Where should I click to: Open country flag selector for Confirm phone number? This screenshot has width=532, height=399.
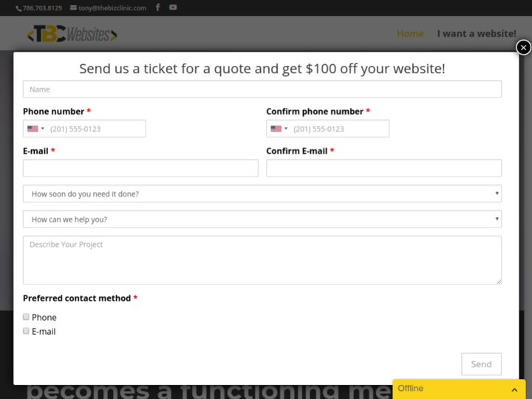(x=279, y=129)
